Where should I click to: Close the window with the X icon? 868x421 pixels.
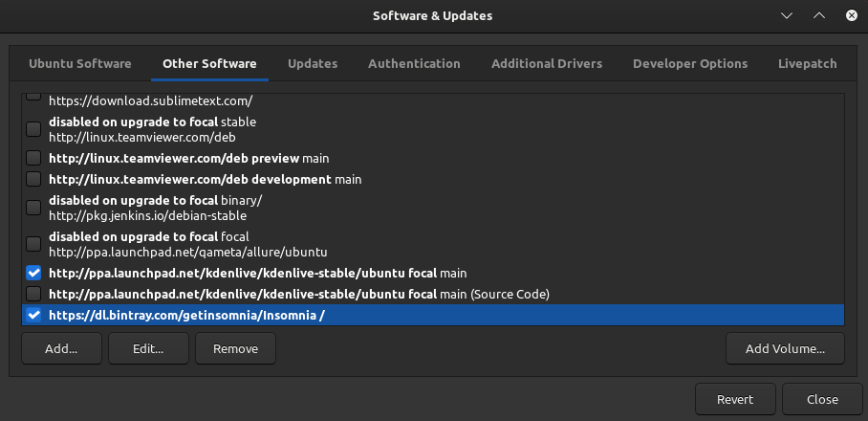852,15
